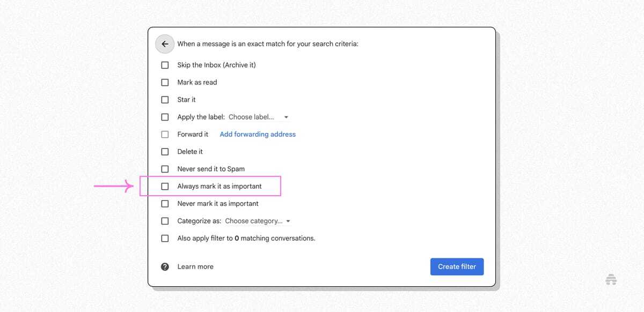Open help via the question mark icon

click(x=165, y=266)
